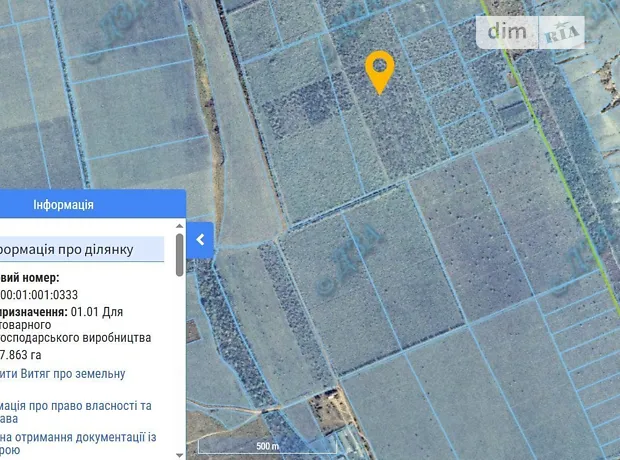Viewport: 620px width, 460px height.
Task: Click the info panel scrollbar thumb
Action: (x=180, y=255)
